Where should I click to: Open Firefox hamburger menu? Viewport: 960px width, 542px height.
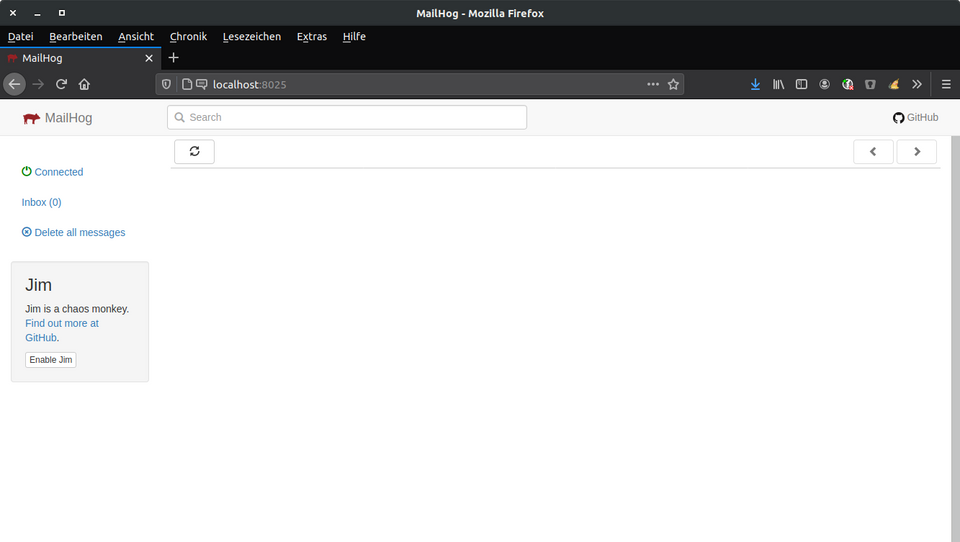[x=946, y=85]
